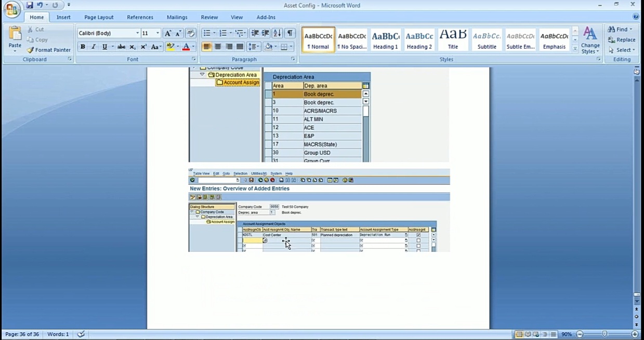Click the zoom in plus button
This screenshot has width=644, height=340.
point(635,334)
